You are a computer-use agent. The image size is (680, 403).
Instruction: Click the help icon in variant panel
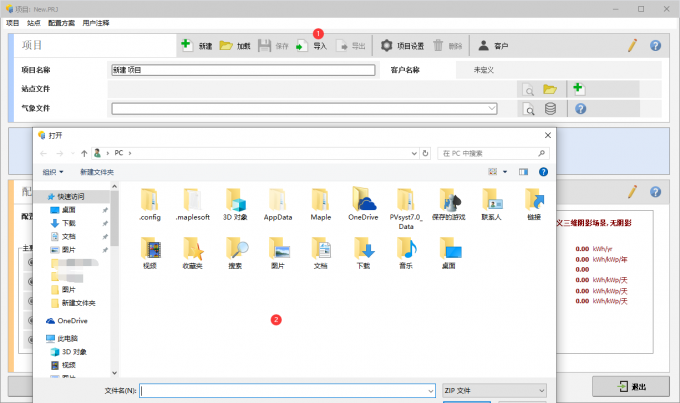tap(655, 192)
